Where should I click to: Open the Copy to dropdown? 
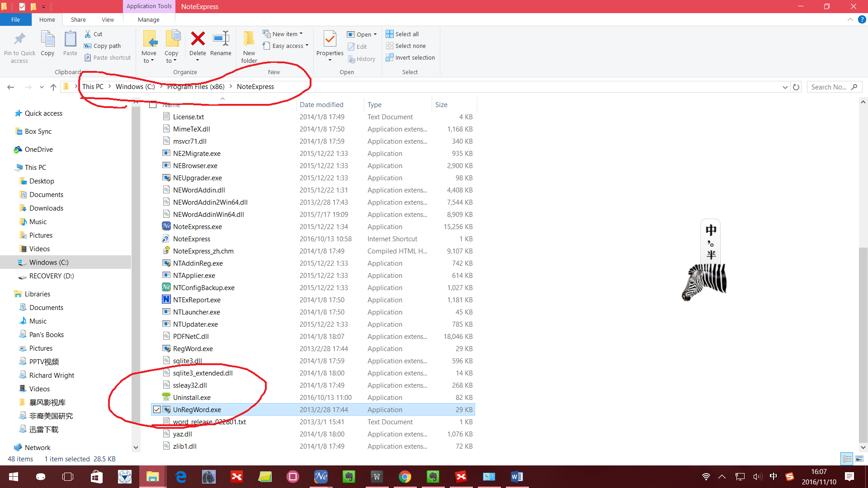[x=171, y=57]
